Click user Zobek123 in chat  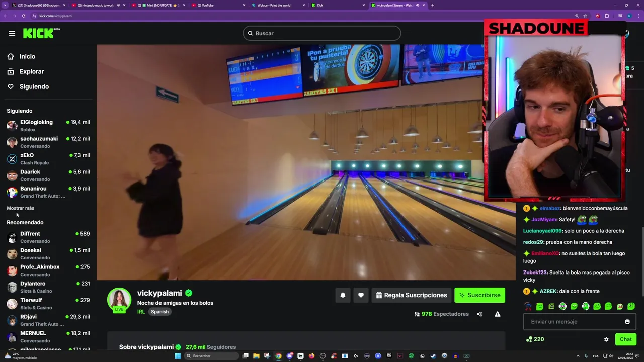coord(535,273)
